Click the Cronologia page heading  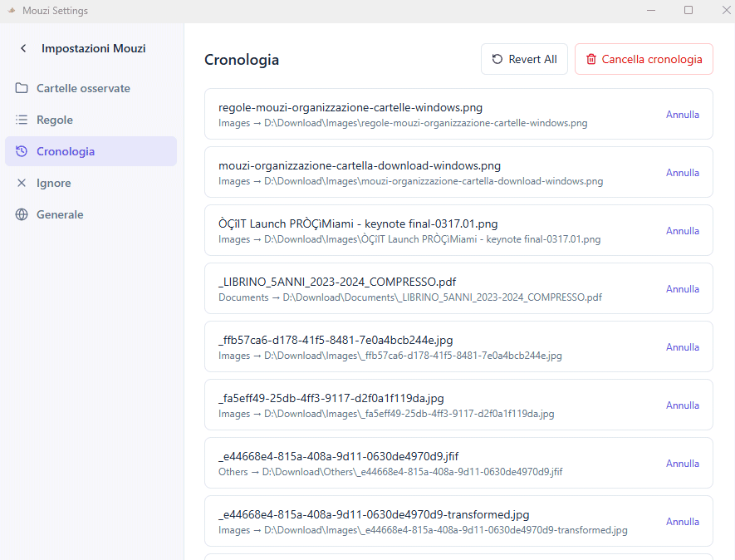pyautogui.click(x=242, y=60)
